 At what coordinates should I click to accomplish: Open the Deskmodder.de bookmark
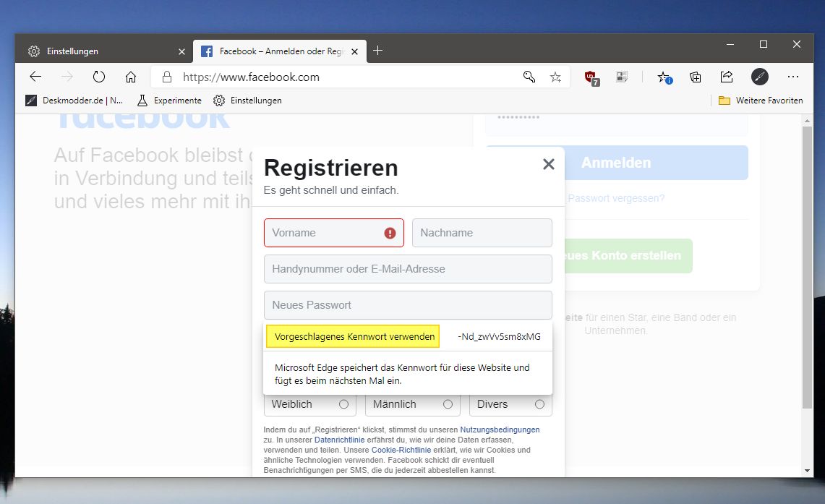click(74, 101)
